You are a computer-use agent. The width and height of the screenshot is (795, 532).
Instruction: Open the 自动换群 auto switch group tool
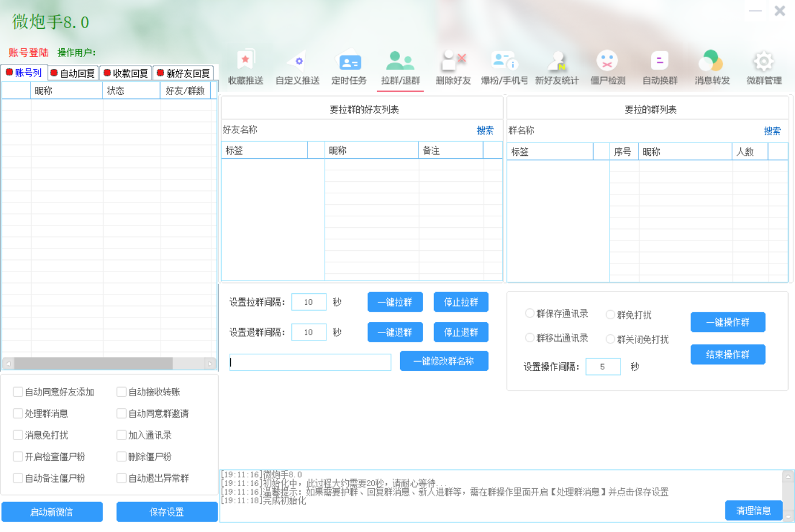(x=660, y=68)
